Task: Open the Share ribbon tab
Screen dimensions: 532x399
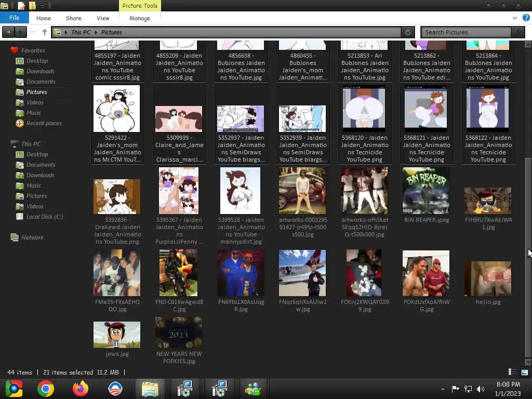Action: tap(73, 18)
